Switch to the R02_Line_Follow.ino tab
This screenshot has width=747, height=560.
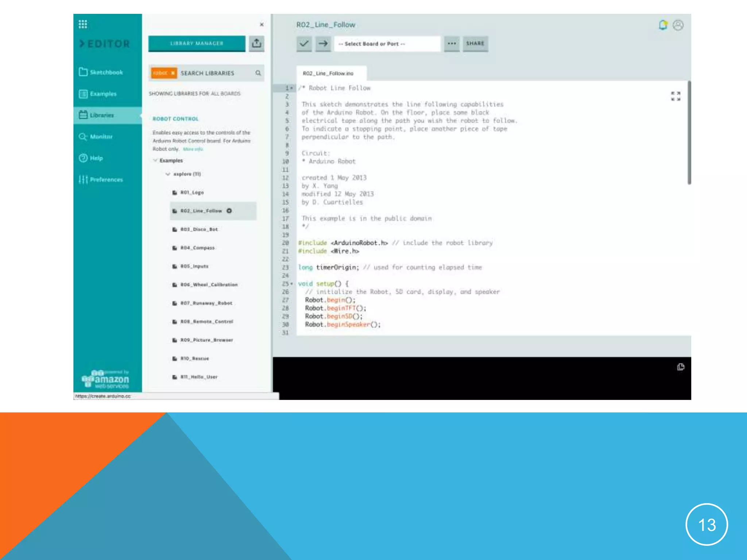tap(328, 73)
